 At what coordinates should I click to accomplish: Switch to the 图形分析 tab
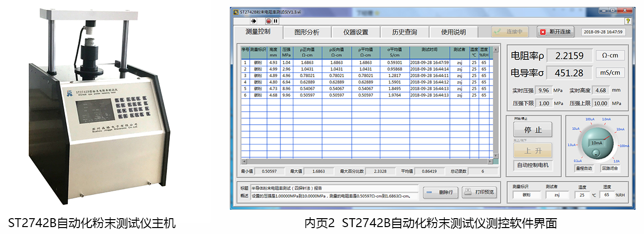tap(307, 32)
